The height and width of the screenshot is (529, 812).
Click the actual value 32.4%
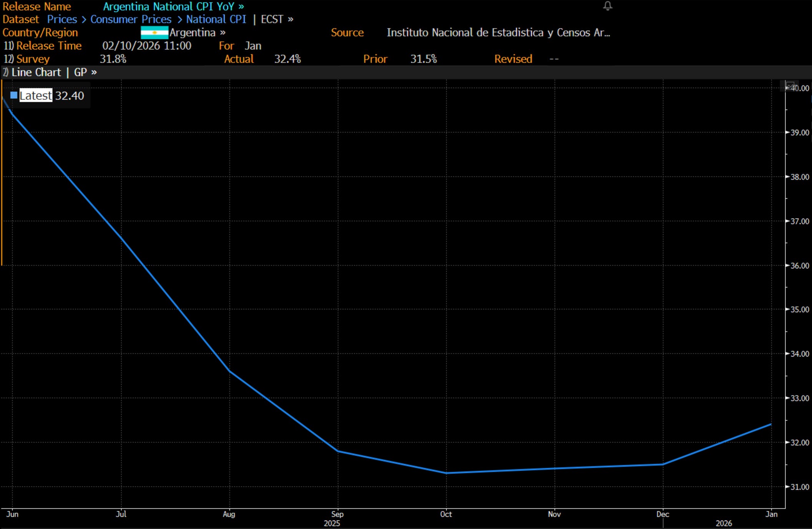click(x=287, y=59)
